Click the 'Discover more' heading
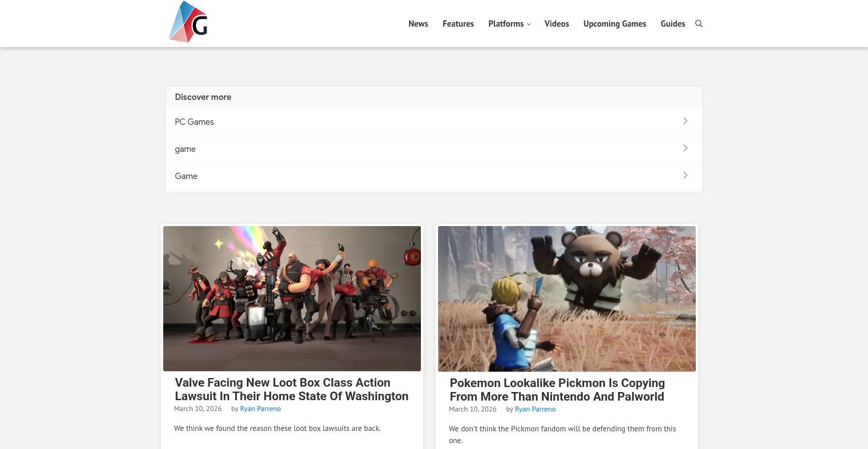The height and width of the screenshot is (449, 868). [203, 97]
